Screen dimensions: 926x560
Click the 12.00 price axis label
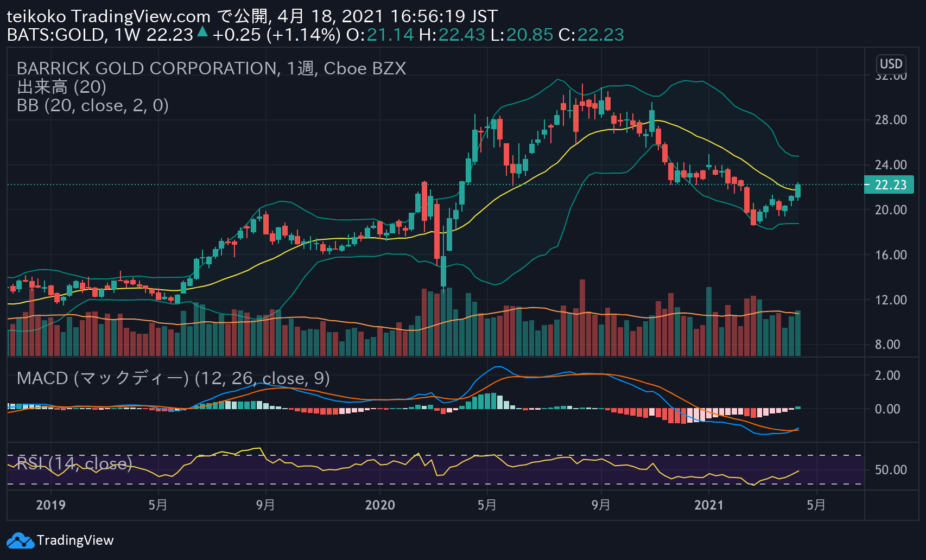tap(891, 300)
